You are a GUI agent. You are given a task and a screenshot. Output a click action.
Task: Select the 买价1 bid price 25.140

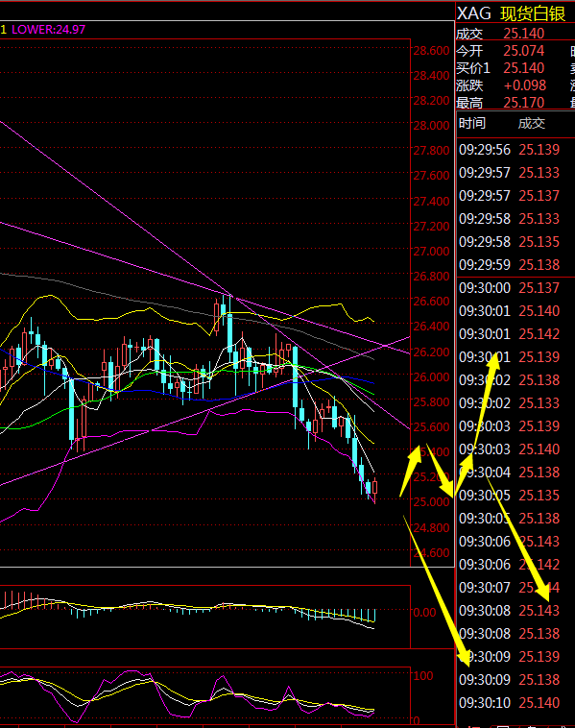click(523, 68)
